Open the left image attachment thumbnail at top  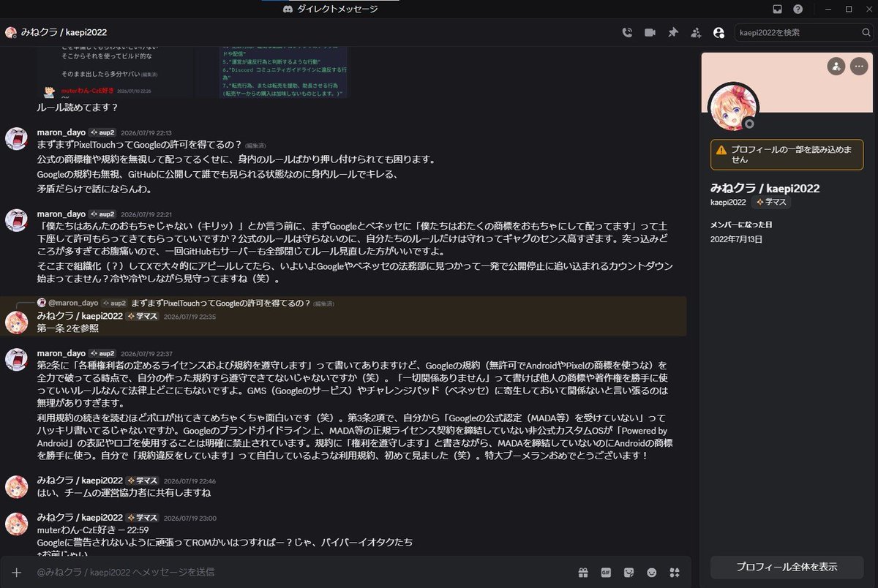click(x=116, y=72)
